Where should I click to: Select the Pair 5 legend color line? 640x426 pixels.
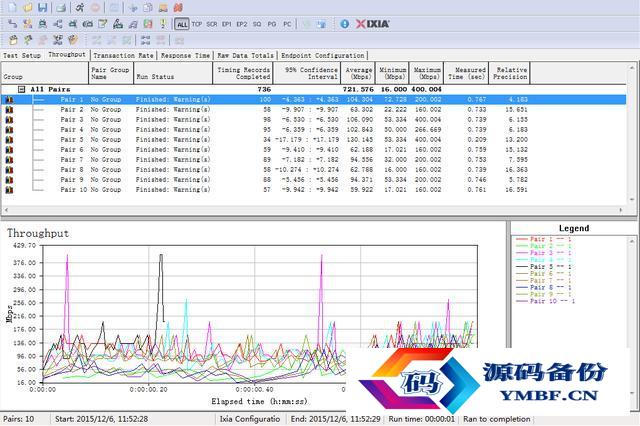pos(522,266)
